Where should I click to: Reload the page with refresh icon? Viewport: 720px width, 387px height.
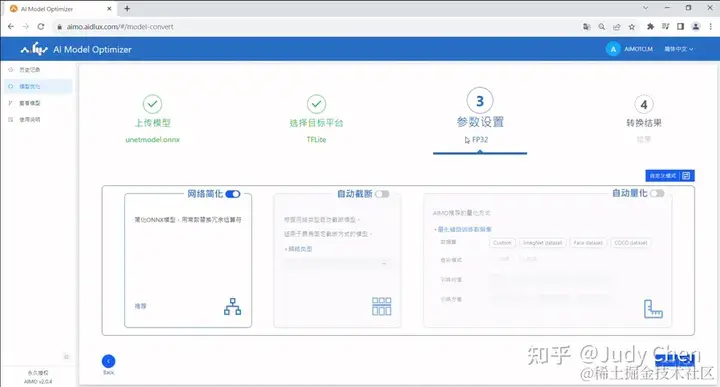tap(41, 27)
